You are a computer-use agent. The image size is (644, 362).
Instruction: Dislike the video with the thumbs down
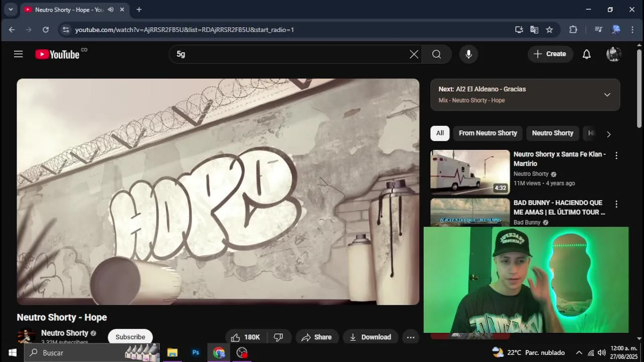(x=278, y=337)
